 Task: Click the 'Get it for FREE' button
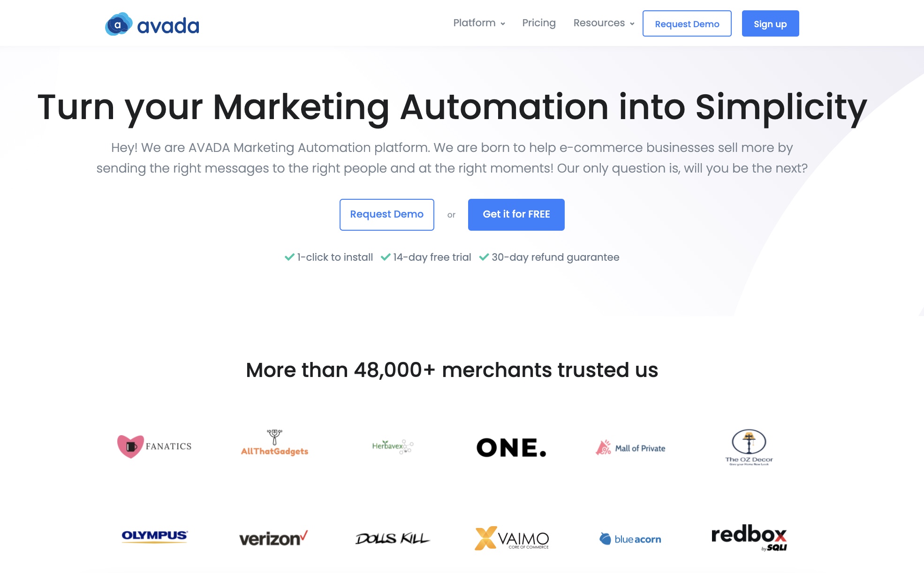[517, 214]
